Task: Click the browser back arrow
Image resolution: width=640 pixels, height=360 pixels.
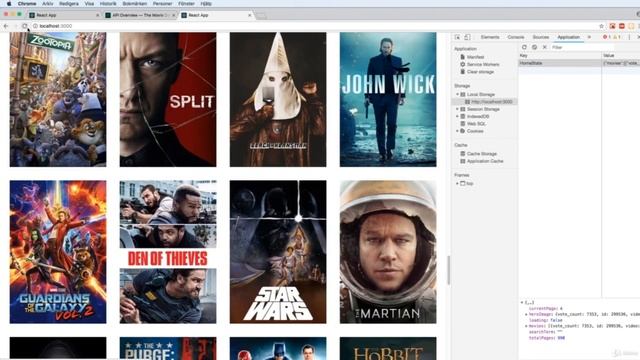Action: pyautogui.click(x=6, y=26)
